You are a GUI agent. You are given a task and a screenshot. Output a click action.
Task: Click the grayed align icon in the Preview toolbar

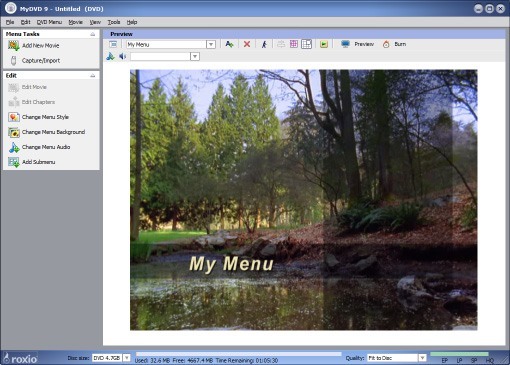pos(281,44)
